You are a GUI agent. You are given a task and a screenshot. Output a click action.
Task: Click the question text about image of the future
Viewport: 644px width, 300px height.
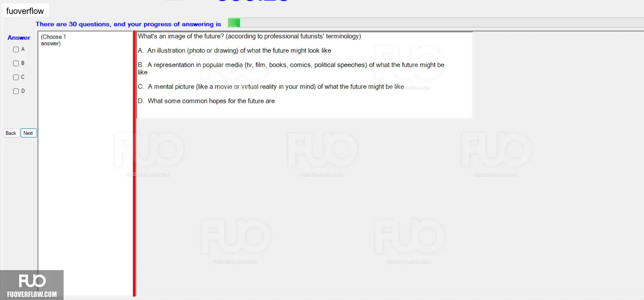click(x=249, y=36)
